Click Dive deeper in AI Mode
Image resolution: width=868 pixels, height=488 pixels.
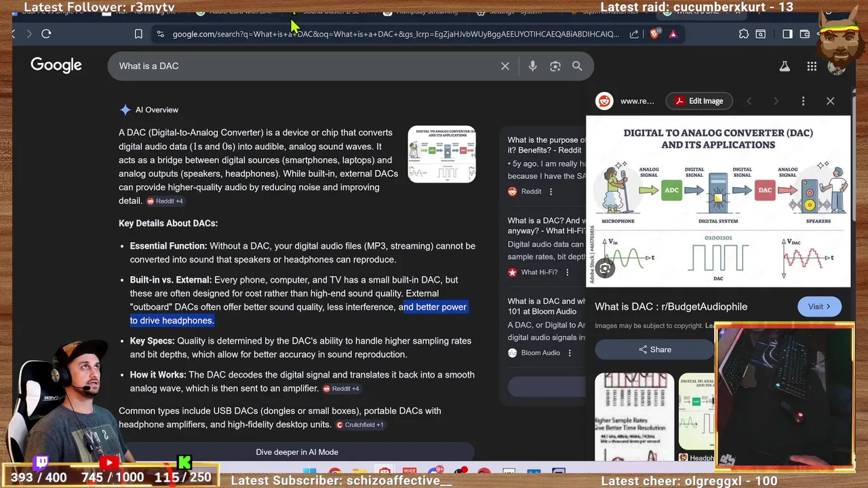(297, 452)
